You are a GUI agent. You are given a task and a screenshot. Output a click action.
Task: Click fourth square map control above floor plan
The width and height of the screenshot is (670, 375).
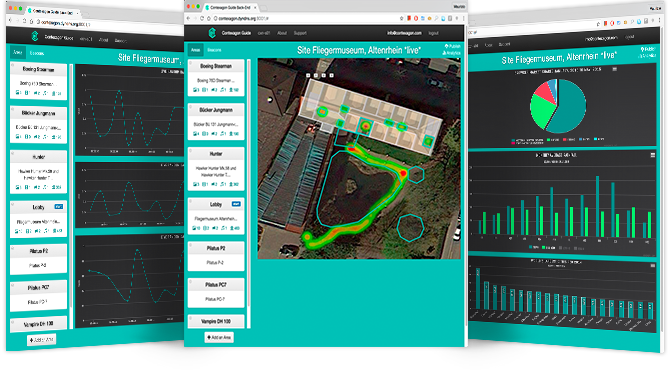(x=332, y=75)
